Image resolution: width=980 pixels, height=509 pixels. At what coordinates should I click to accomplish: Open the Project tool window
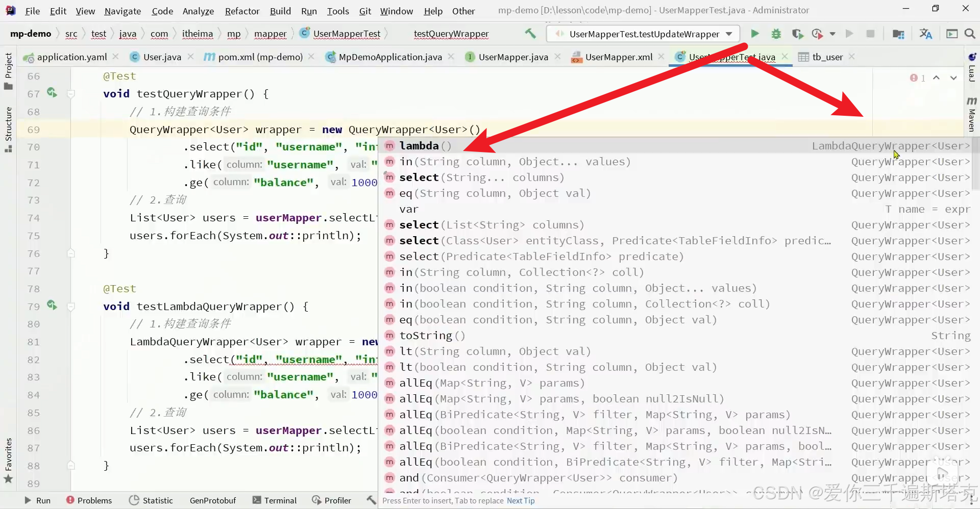click(8, 71)
